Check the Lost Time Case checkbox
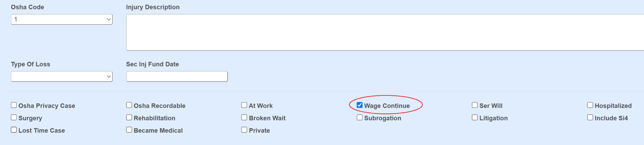The height and width of the screenshot is (145, 644). pos(14,130)
